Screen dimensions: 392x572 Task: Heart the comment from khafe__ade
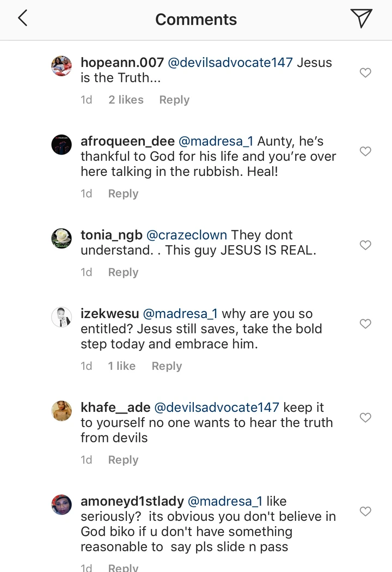(366, 418)
